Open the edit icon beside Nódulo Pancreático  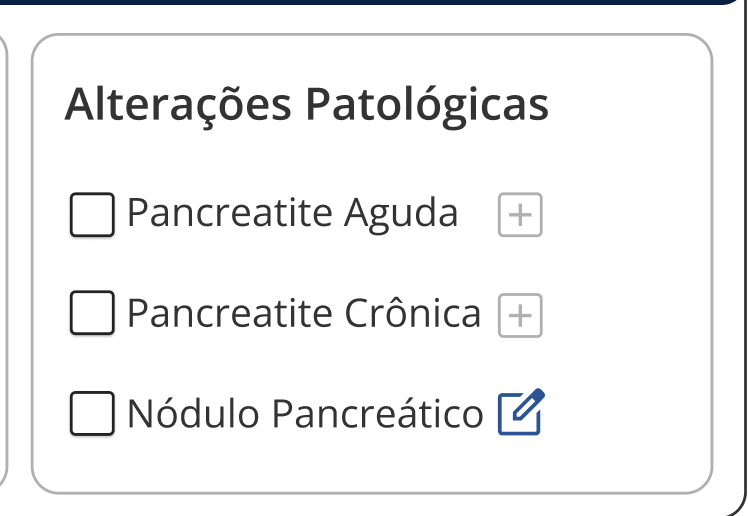coord(521,413)
